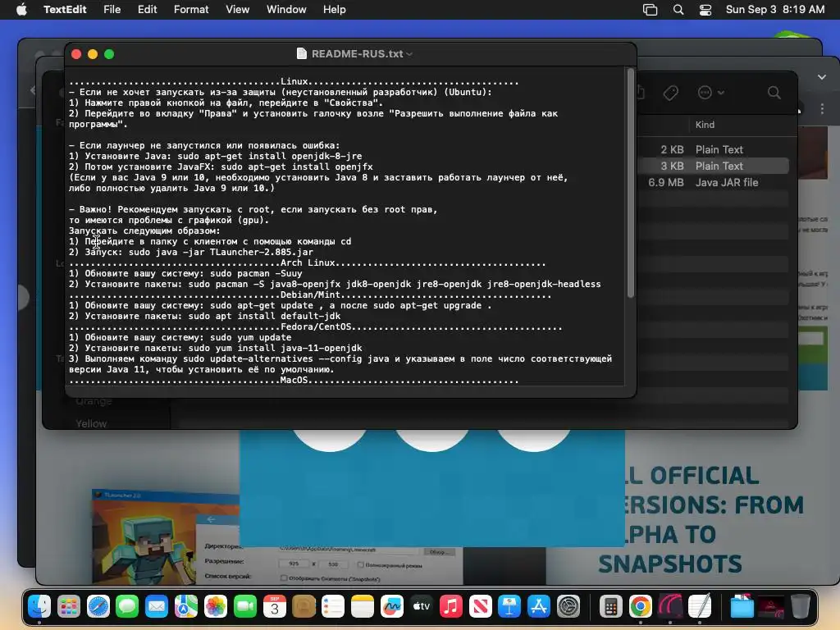Open Freeform from the Dock

[391, 606]
